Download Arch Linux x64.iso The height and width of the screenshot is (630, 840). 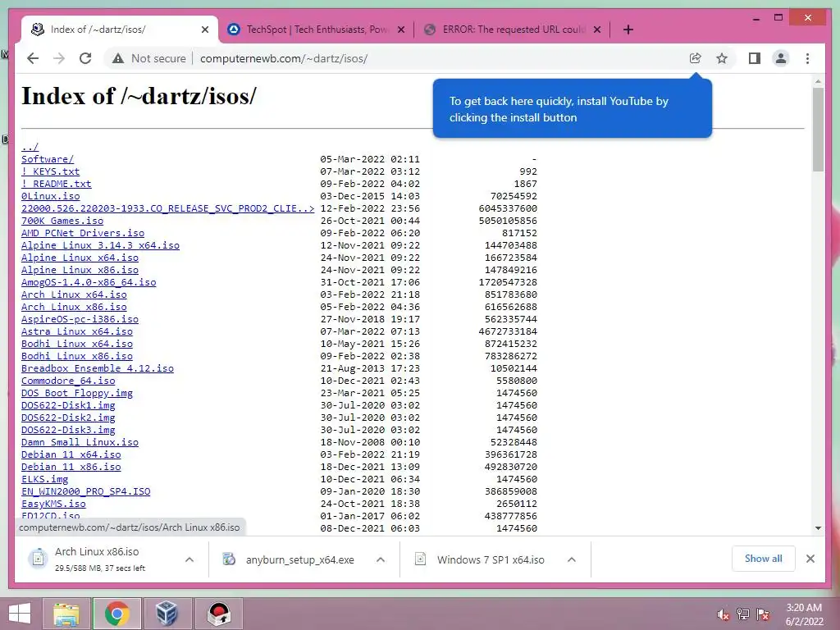[x=74, y=294]
